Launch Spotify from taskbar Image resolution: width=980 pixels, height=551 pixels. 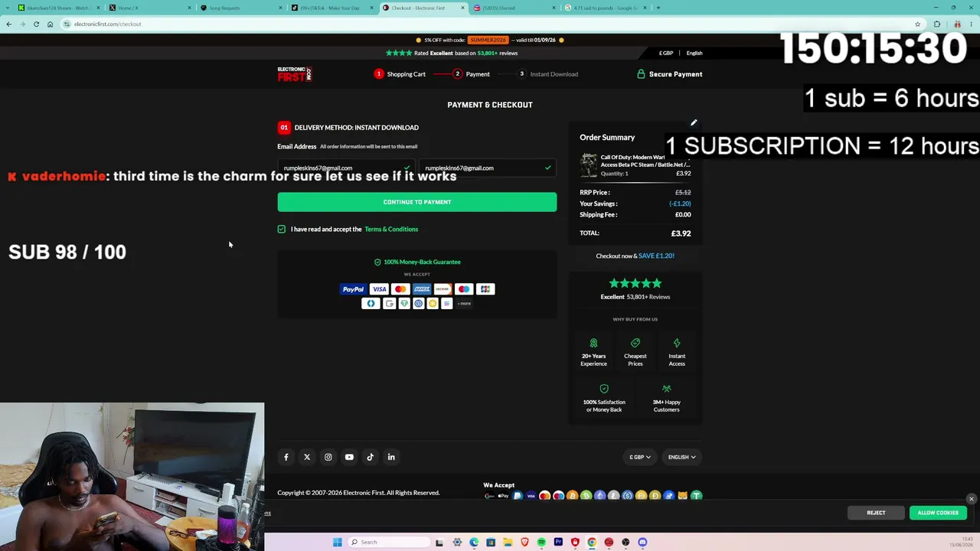[541, 543]
